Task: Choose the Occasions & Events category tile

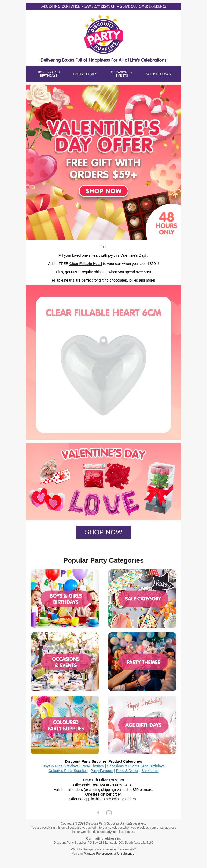Action: tap(65, 662)
